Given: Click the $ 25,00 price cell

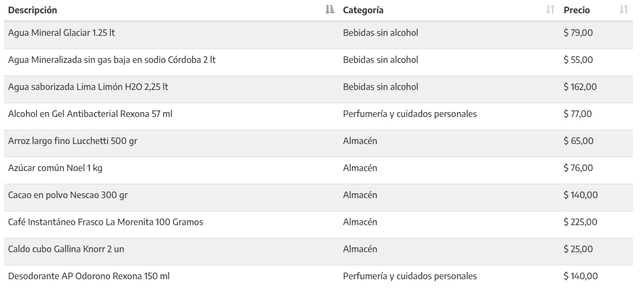Looking at the screenshot, I should (x=578, y=249).
